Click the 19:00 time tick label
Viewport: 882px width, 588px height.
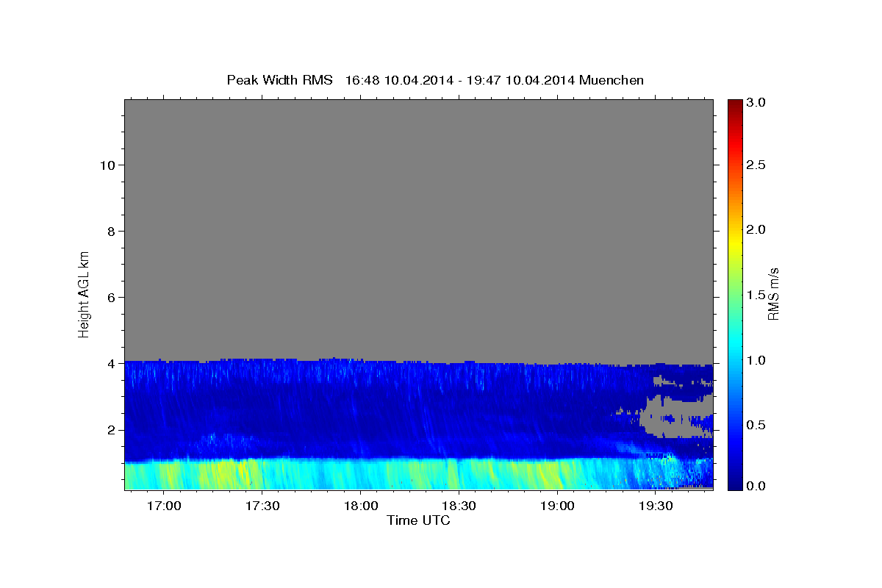[558, 506]
